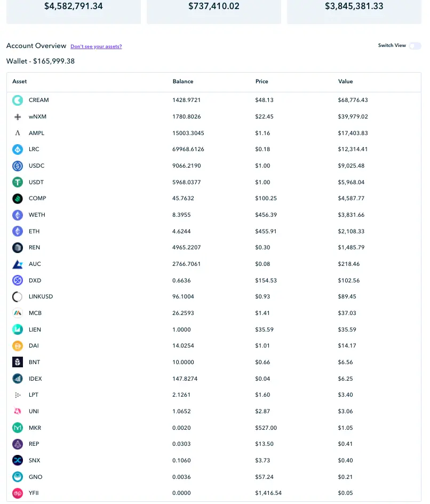Select the DAI orange coin icon
The image size is (430, 504).
point(18,346)
